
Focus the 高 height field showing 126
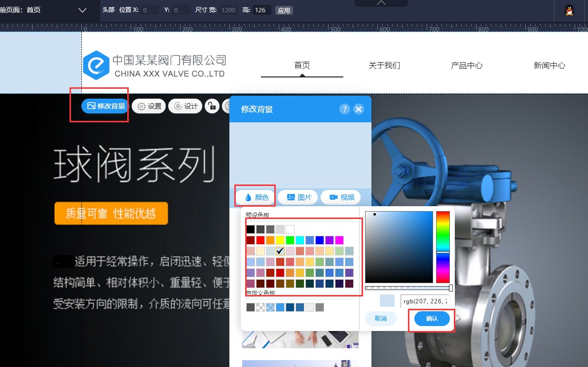click(262, 10)
